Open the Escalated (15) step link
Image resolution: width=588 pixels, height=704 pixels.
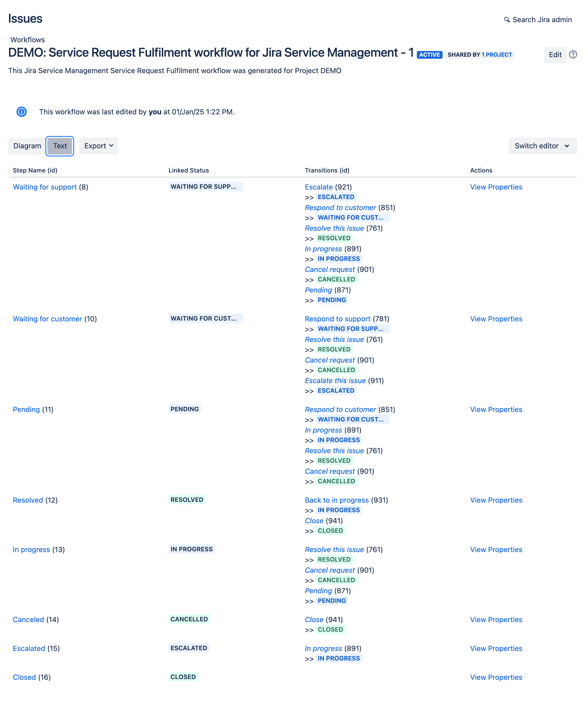click(x=29, y=648)
